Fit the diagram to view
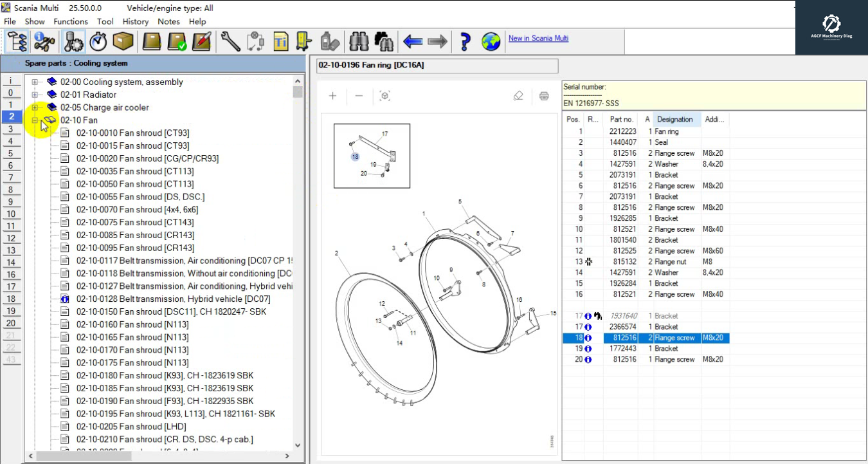This screenshot has width=868, height=464. click(x=384, y=96)
